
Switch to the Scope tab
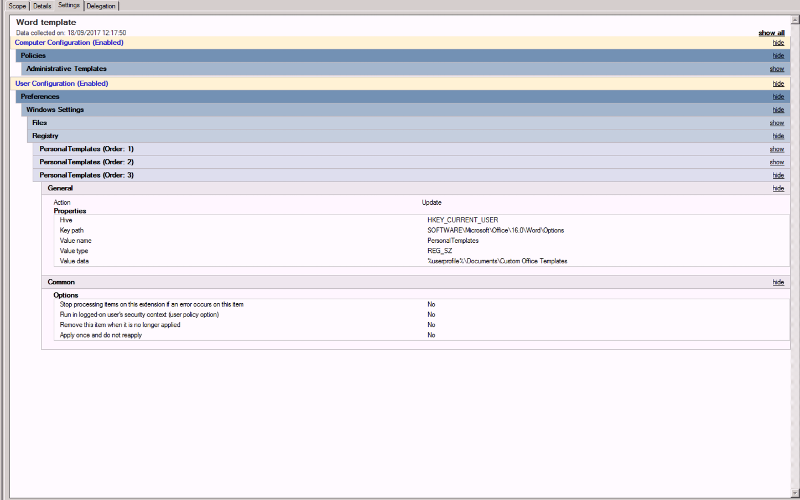(17, 6)
